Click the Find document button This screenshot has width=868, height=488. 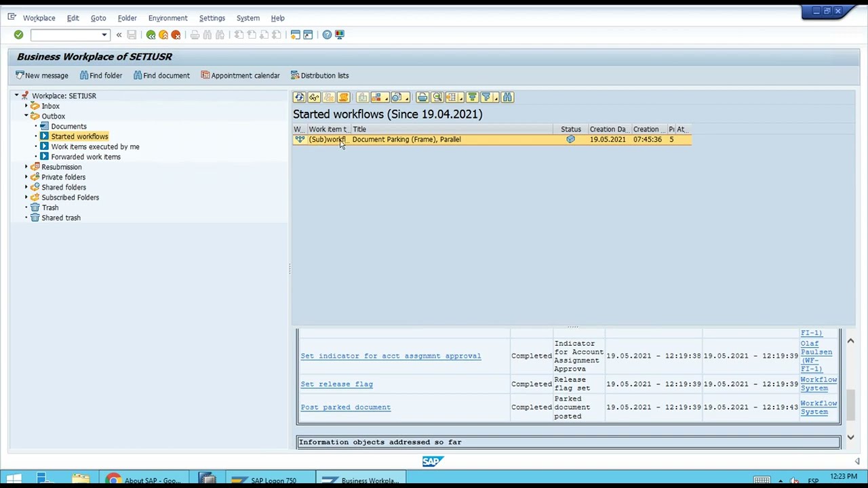click(x=161, y=75)
